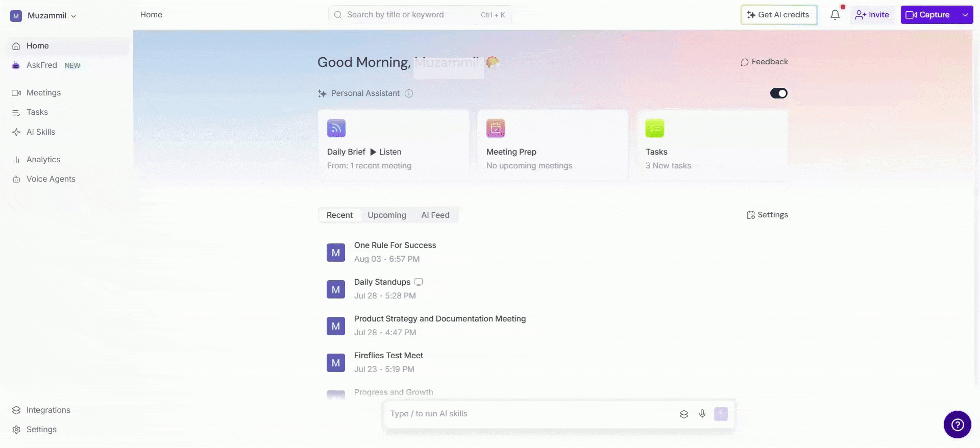Click the microphone icon in AI input

702,414
